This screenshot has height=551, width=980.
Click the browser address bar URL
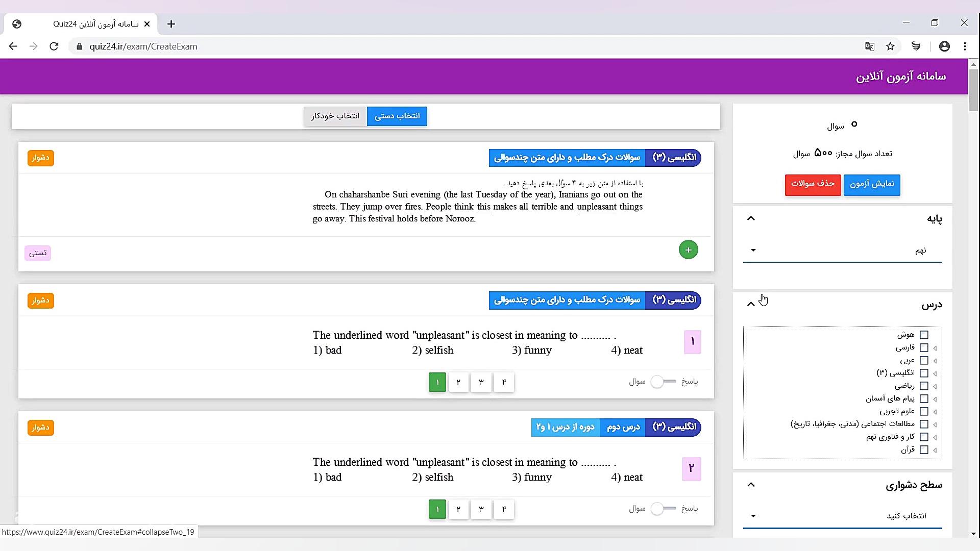pyautogui.click(x=143, y=46)
